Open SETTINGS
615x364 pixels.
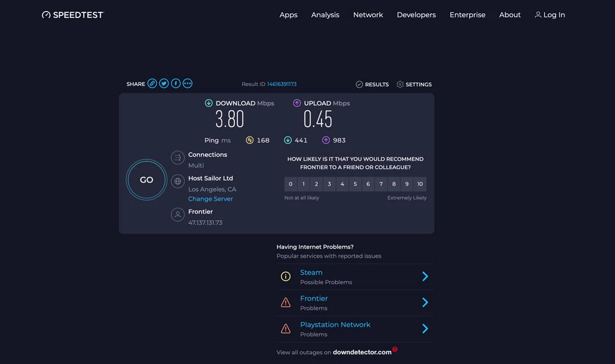pos(414,84)
